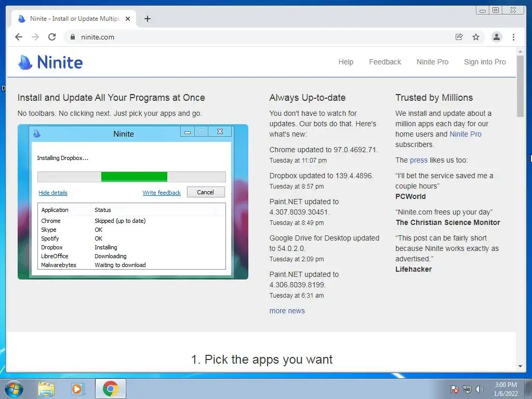This screenshot has height=399, width=532.
Task: Click the LibreOffice row in installer image
Action: [131, 256]
